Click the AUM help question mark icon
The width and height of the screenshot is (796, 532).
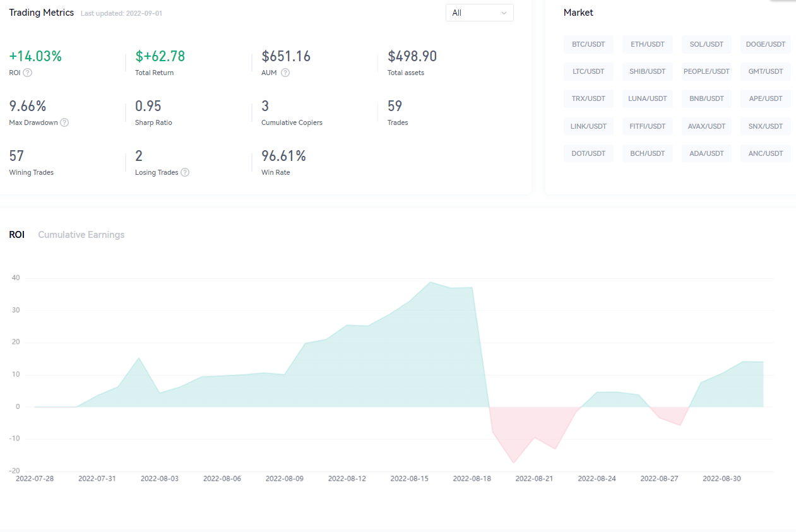285,73
